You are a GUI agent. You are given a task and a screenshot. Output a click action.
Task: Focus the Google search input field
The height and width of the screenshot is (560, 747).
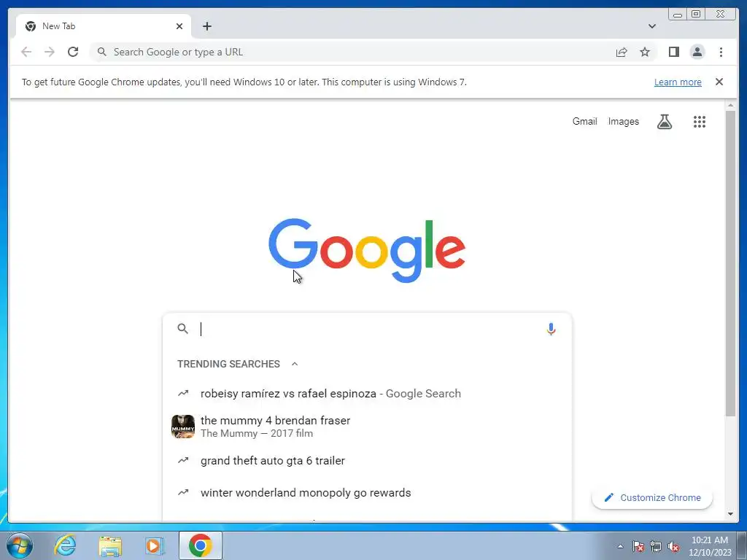(x=369, y=329)
